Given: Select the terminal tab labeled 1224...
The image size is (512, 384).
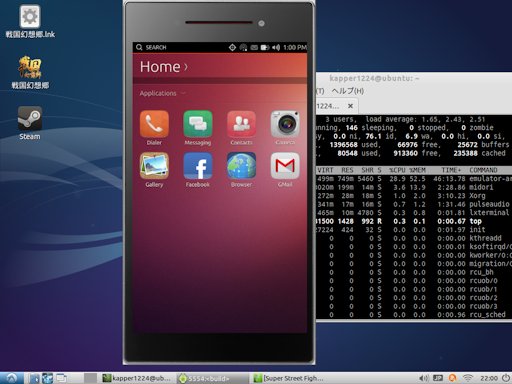Looking at the screenshot, I should tap(337, 106).
